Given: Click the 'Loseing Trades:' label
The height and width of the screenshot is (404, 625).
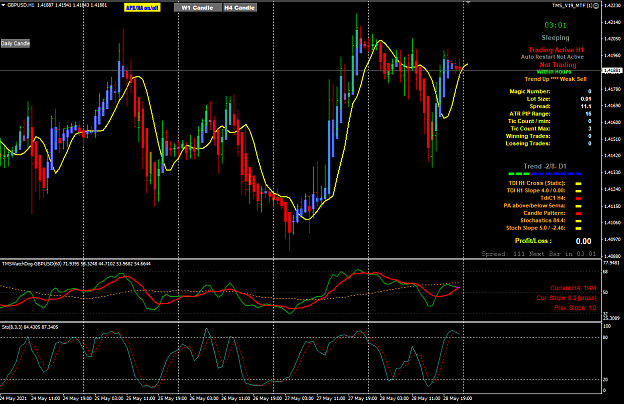Looking at the screenshot, I should (x=528, y=143).
